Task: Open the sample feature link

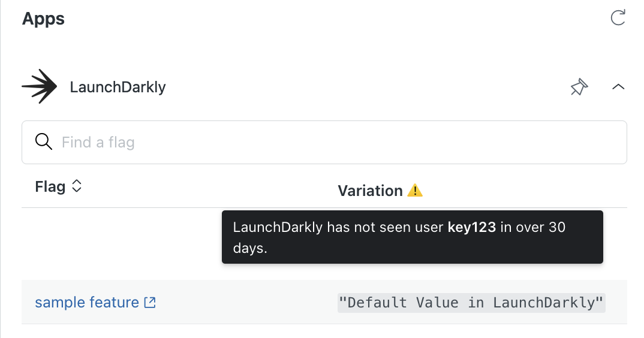Action: point(87,302)
